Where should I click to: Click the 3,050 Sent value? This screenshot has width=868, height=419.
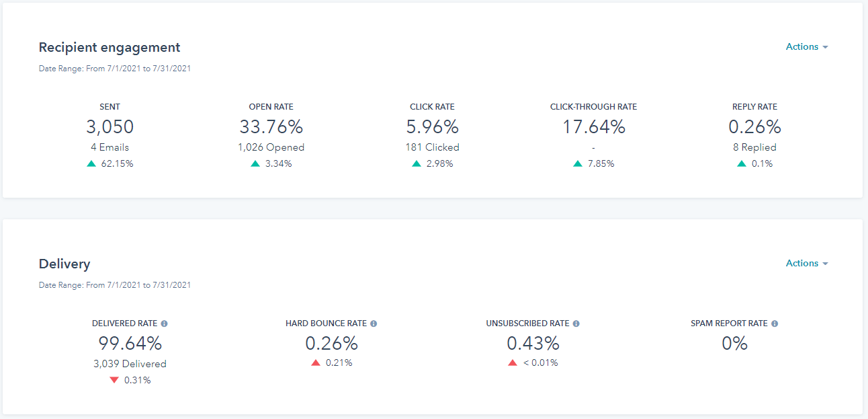[x=110, y=126]
